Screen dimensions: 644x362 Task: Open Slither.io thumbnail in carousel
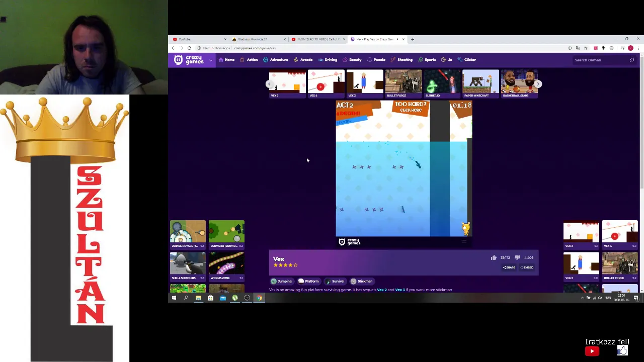(442, 83)
